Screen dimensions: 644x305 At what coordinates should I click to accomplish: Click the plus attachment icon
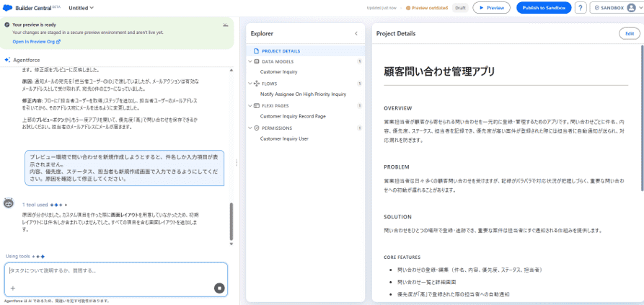(13, 288)
